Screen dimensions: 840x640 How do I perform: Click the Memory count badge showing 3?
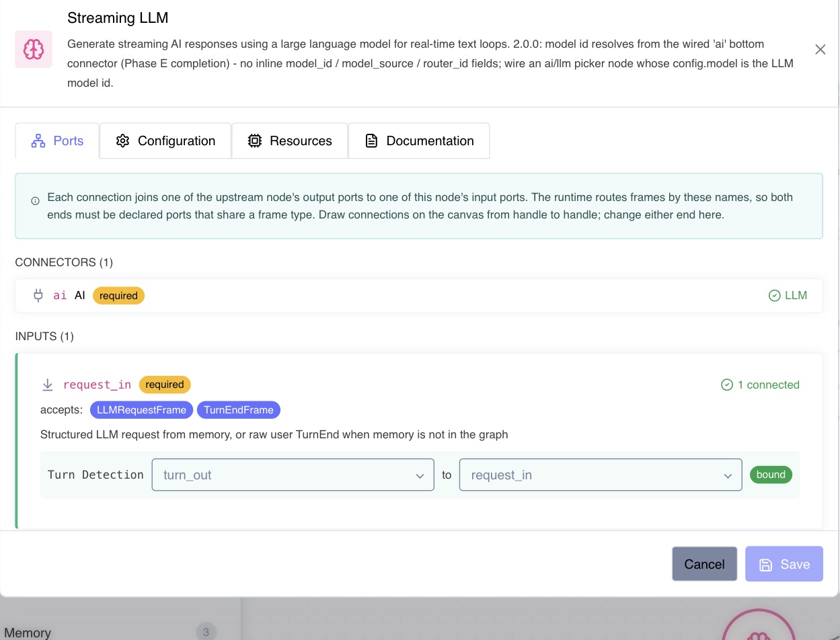(x=206, y=632)
